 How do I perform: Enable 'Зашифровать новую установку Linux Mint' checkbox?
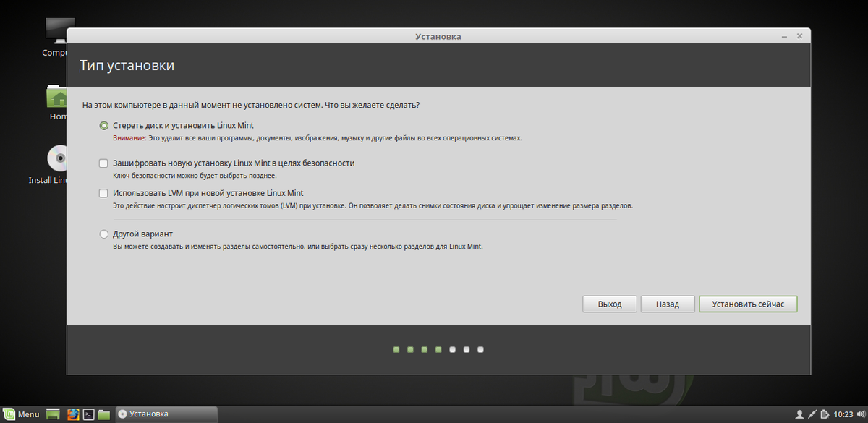coord(103,163)
